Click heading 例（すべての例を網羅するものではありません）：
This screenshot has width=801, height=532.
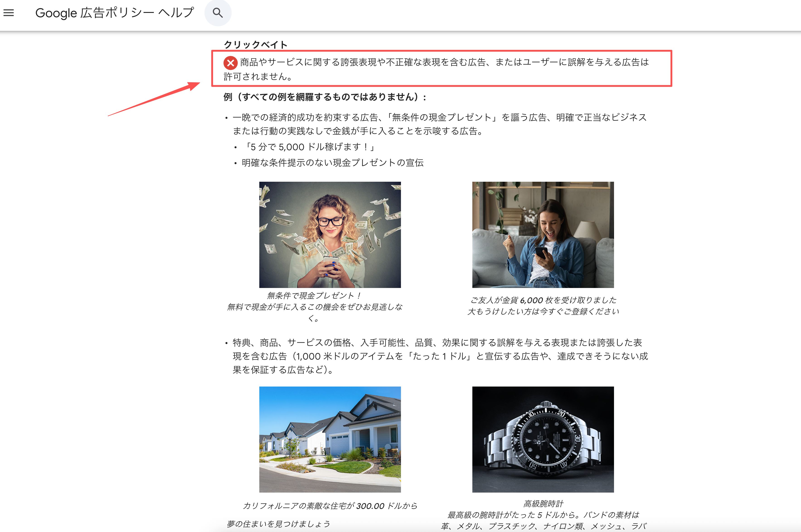(325, 97)
